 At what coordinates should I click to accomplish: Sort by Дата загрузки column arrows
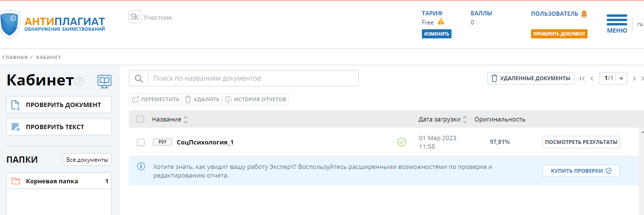(464, 119)
